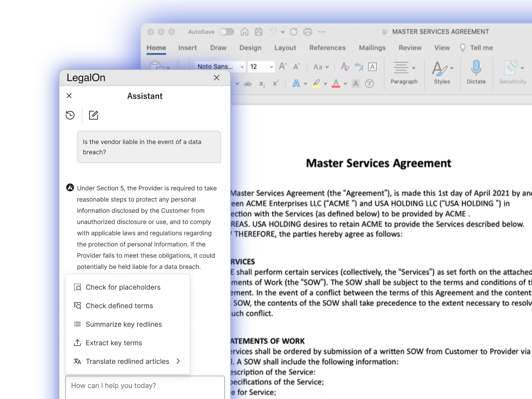Click the Save disk icon
The width and height of the screenshot is (532, 399).
258,32
